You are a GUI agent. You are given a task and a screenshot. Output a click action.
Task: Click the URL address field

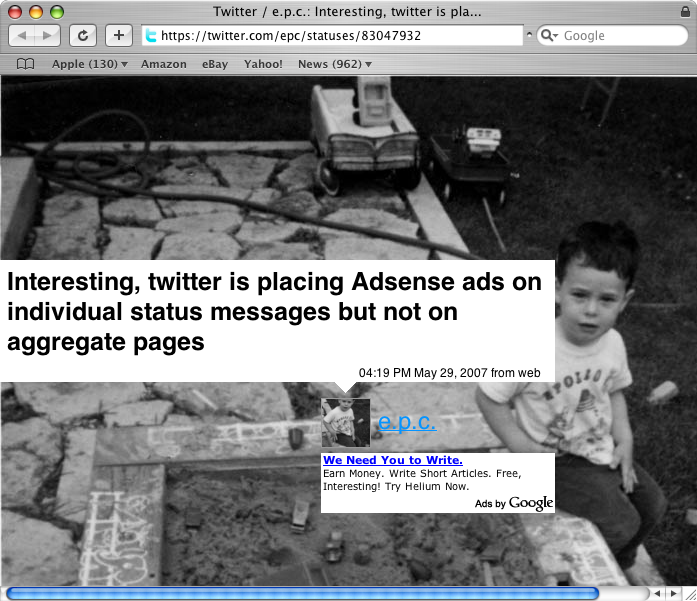(332, 36)
